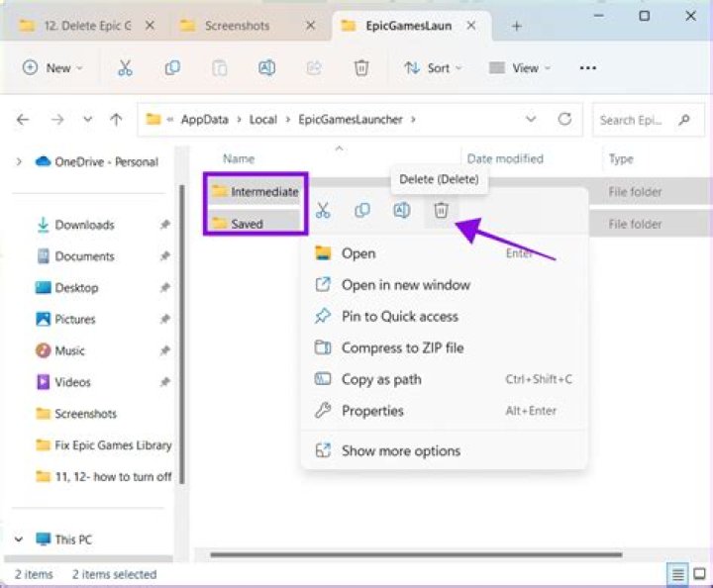Sort by the Name column header
Screen dimensions: 713x588
pos(239,158)
